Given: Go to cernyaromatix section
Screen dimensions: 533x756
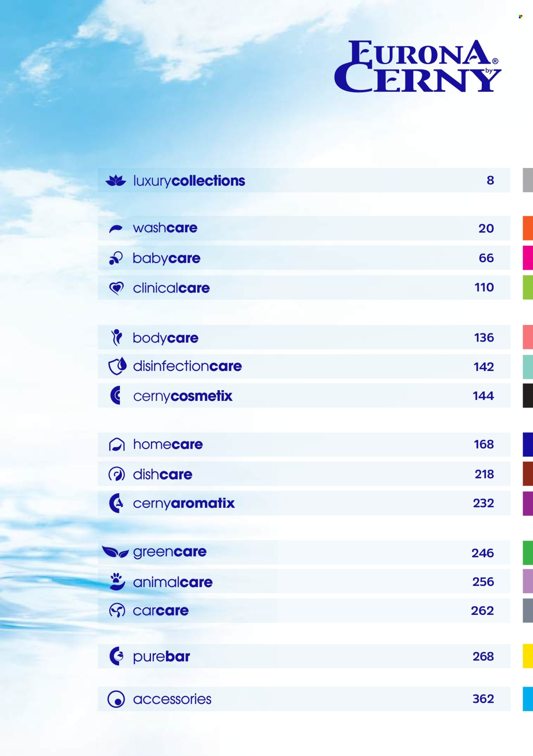Looking at the screenshot, I should pyautogui.click(x=304, y=503).
